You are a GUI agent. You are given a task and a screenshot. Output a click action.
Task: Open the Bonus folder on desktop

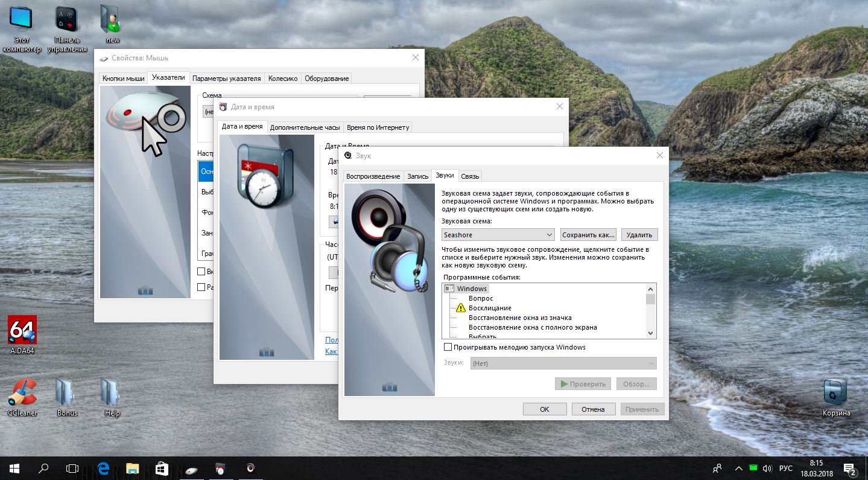point(67,393)
